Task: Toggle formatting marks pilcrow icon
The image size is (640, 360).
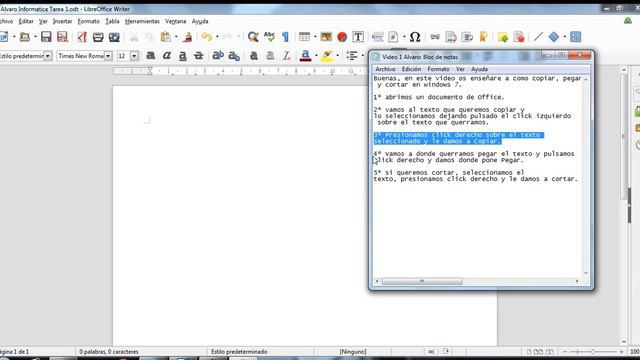Action: (x=285, y=37)
